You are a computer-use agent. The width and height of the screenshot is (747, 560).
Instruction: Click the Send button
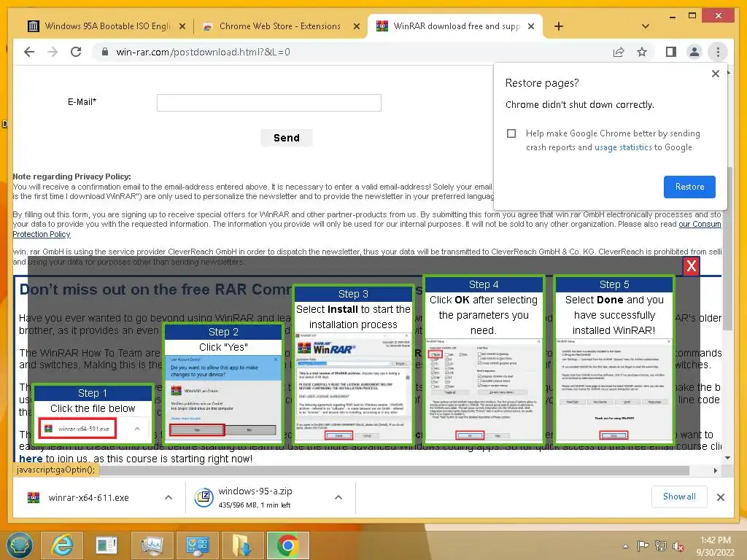pos(286,138)
